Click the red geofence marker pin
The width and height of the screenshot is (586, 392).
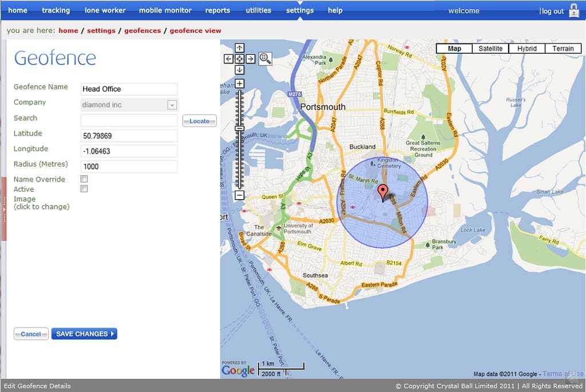pos(382,193)
